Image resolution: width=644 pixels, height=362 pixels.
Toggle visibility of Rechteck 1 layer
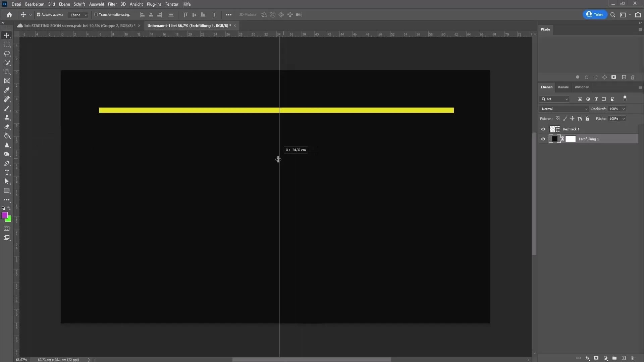click(x=543, y=129)
